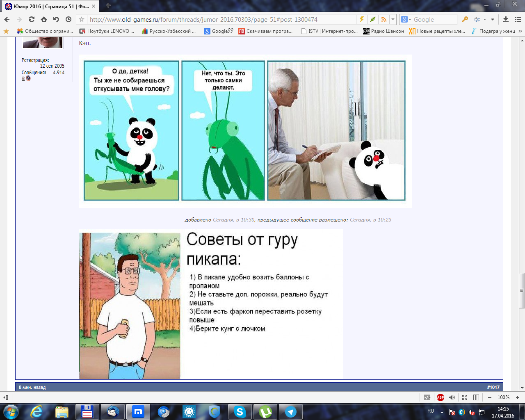
Task: Open the Общество с ограни... bookmark
Action: pyautogui.click(x=45, y=31)
